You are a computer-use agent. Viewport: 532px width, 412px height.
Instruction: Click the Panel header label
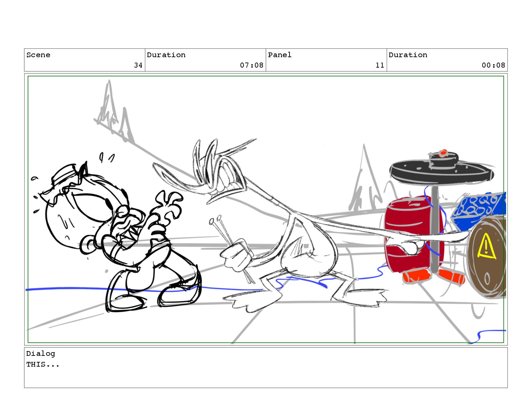click(279, 55)
